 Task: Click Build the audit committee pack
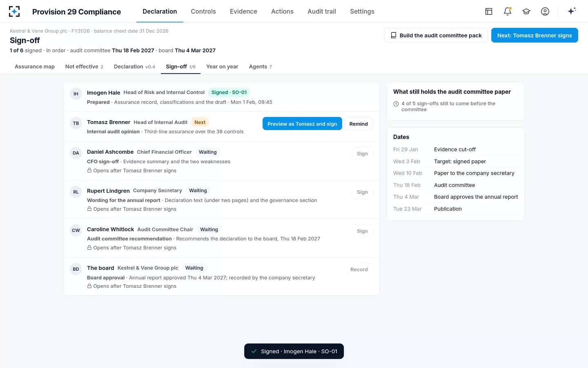click(x=436, y=35)
